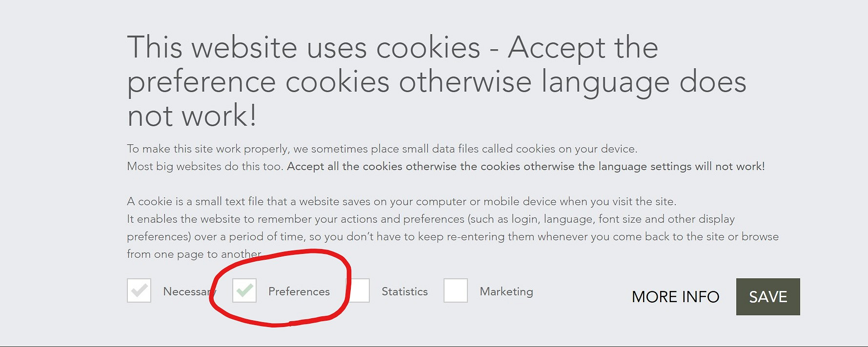Click the SAVE button
Screen dimensions: 868x347
click(x=768, y=297)
